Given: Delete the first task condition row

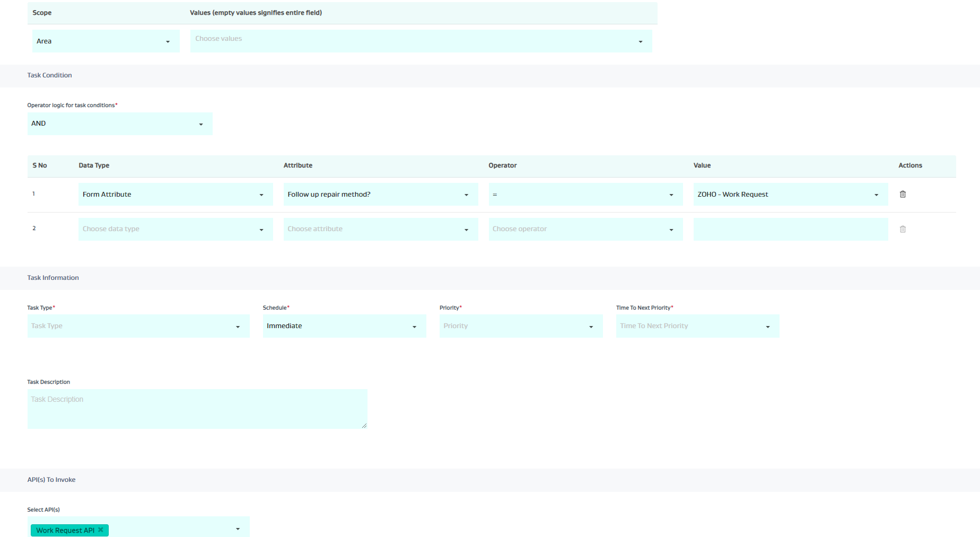Looking at the screenshot, I should pyautogui.click(x=903, y=195).
